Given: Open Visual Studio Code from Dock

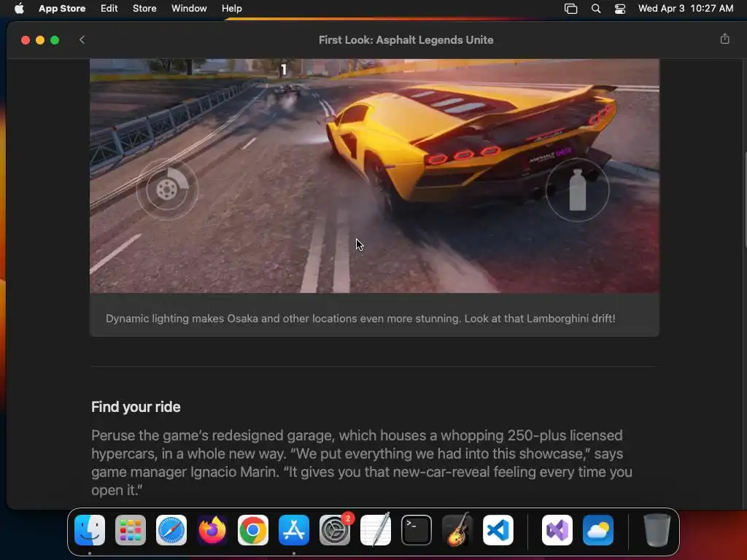Looking at the screenshot, I should [x=498, y=530].
